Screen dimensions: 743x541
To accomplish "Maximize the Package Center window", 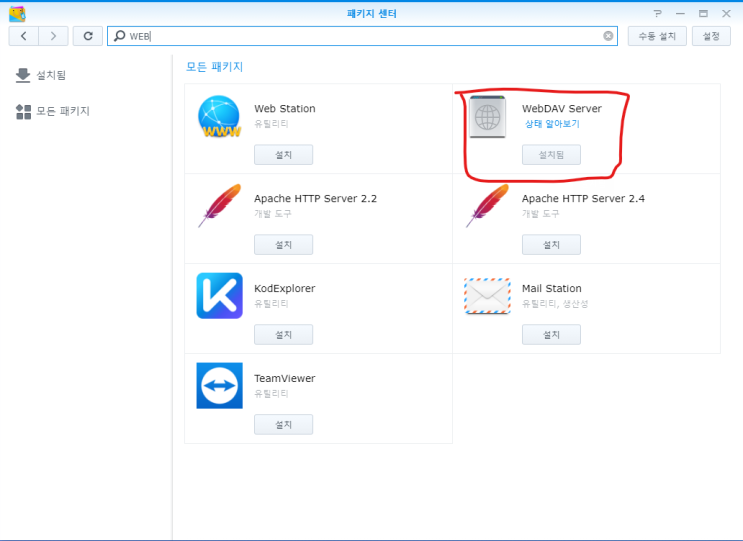I will (x=703, y=14).
